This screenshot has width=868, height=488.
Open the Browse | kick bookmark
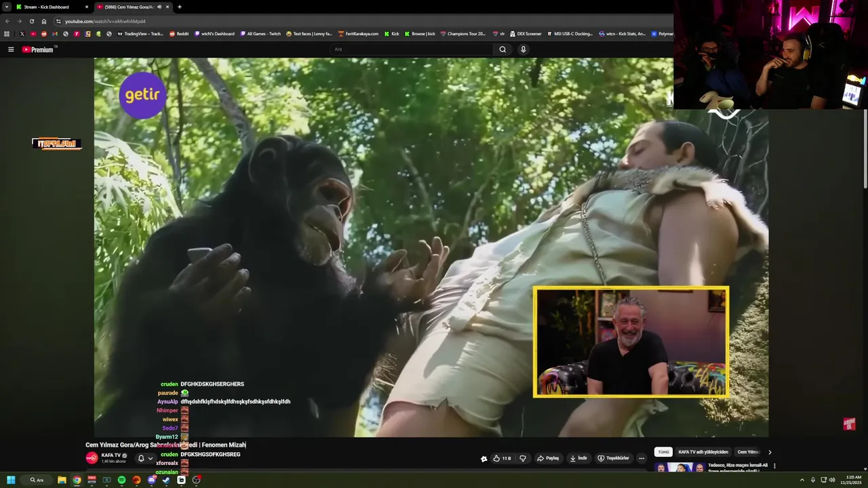coord(420,33)
